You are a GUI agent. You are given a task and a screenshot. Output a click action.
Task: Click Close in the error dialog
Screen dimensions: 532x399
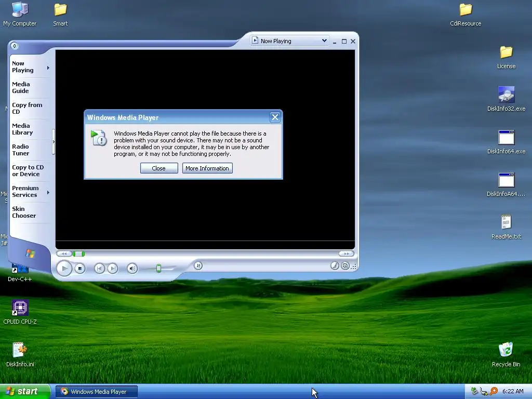pyautogui.click(x=159, y=168)
